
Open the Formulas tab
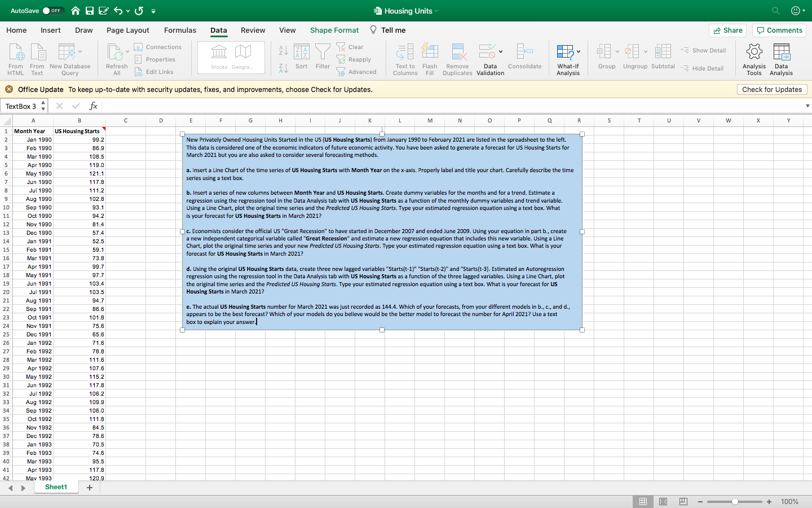(x=180, y=30)
